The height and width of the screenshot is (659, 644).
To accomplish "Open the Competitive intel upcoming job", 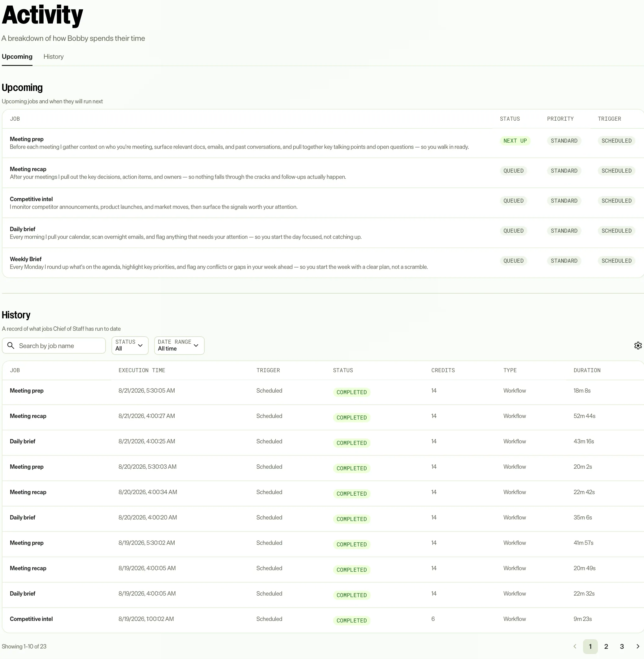I will click(323, 203).
